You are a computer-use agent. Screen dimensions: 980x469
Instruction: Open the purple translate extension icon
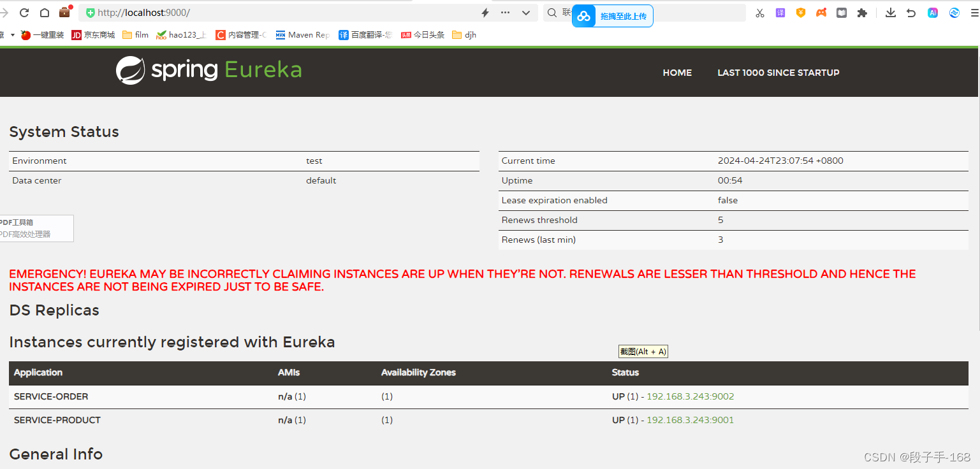pos(780,13)
